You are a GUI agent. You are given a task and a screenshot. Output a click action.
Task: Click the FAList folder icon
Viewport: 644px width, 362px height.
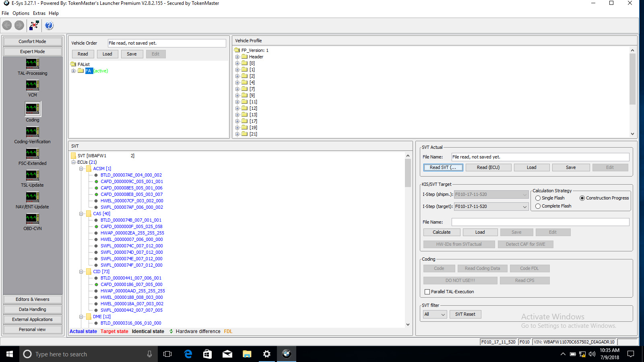point(73,64)
